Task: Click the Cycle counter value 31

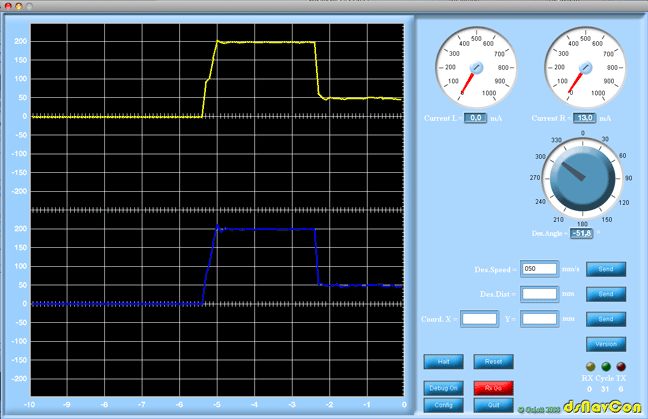Action: [605, 389]
